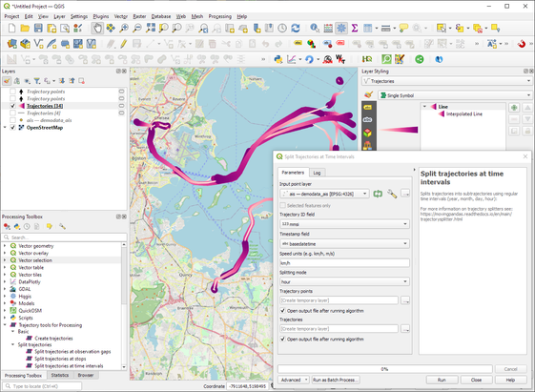Switch to the Log tab
Screen dimensions: 535x392
point(317,173)
